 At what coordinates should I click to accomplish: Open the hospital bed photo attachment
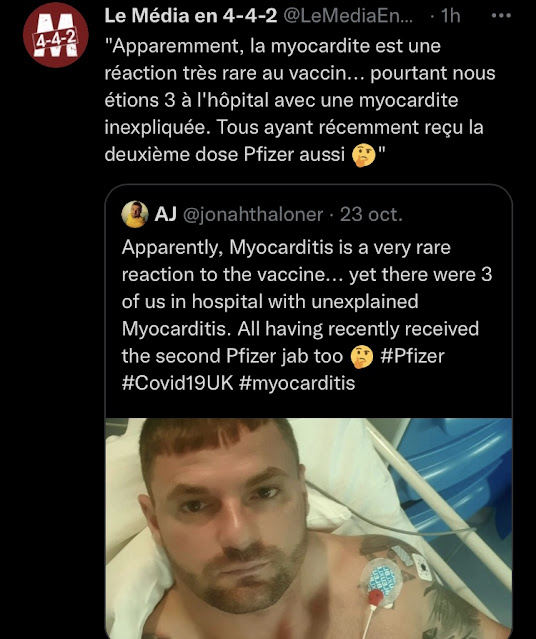tap(309, 528)
